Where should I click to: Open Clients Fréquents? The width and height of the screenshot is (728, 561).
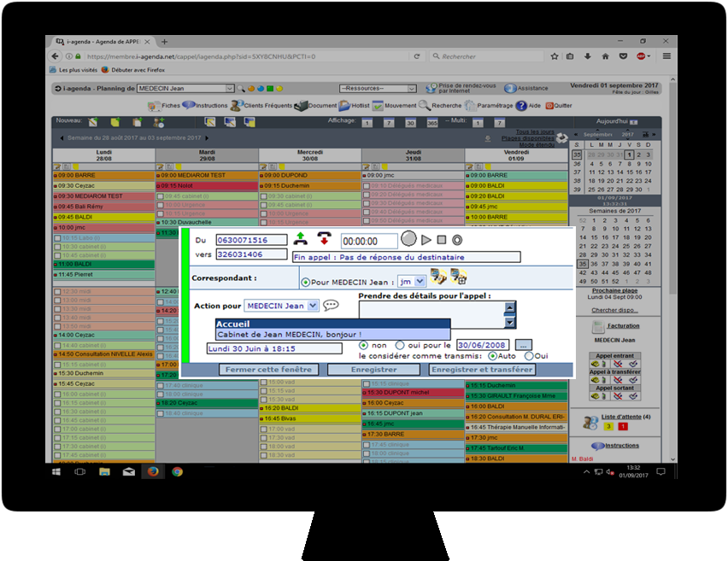261,105
